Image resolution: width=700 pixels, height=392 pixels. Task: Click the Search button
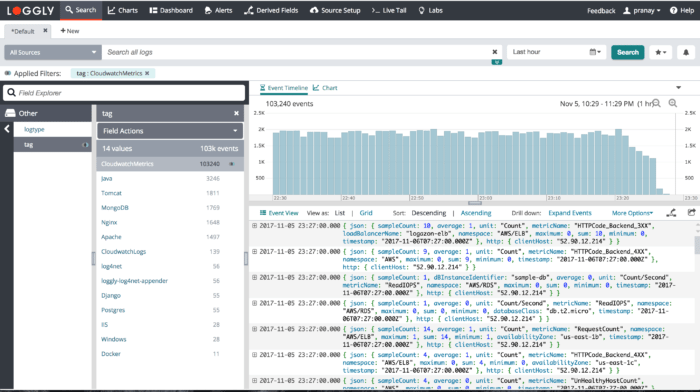pos(628,52)
